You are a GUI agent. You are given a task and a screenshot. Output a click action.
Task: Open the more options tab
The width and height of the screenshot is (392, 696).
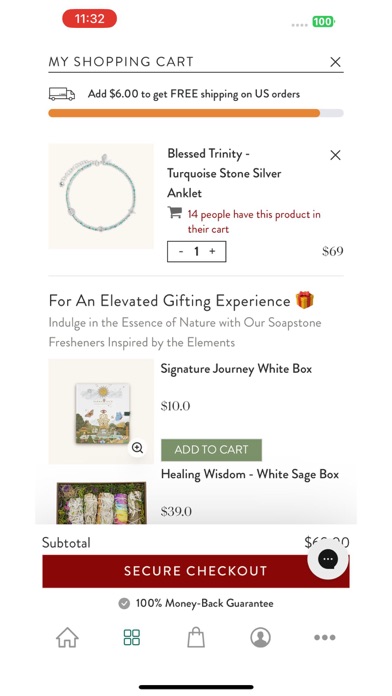(325, 637)
